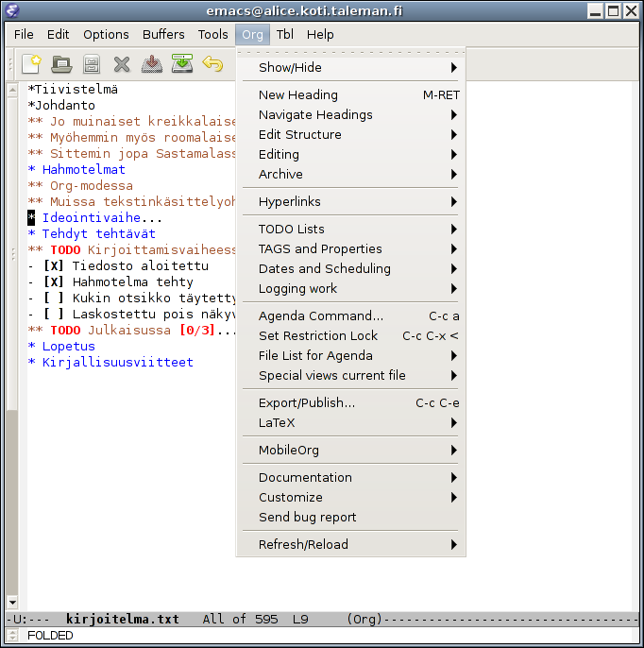The image size is (644, 648).
Task: Toggle the checked Hahmotelma tehty checkbox
Action: coord(54,281)
